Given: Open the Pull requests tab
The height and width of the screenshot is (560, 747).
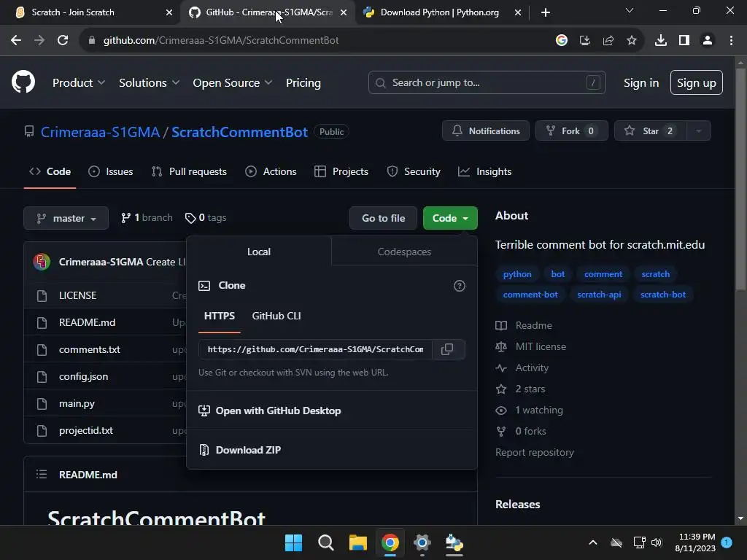Looking at the screenshot, I should pos(189,171).
